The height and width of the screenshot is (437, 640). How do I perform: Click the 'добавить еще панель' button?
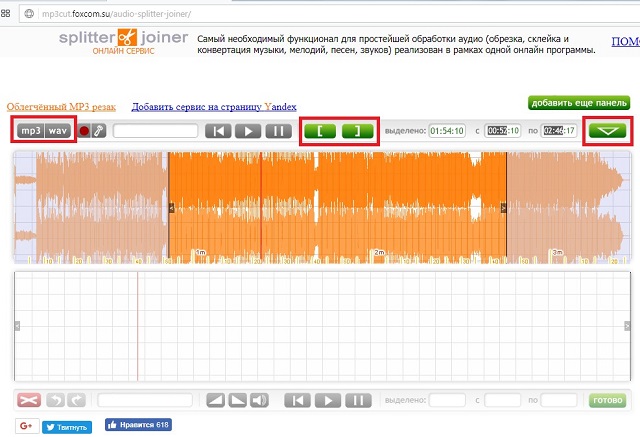pos(579,103)
